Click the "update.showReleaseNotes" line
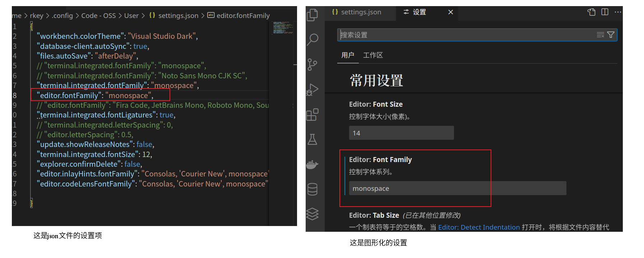 pos(95,144)
